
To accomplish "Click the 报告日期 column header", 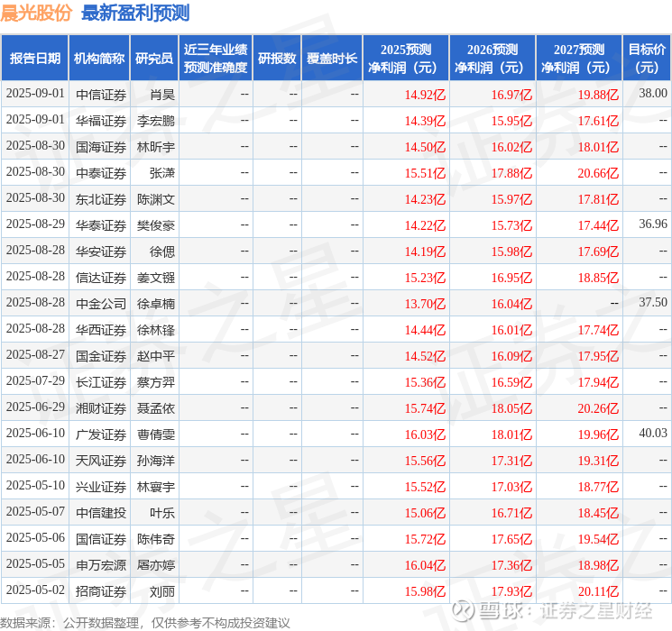I will pyautogui.click(x=34, y=59).
